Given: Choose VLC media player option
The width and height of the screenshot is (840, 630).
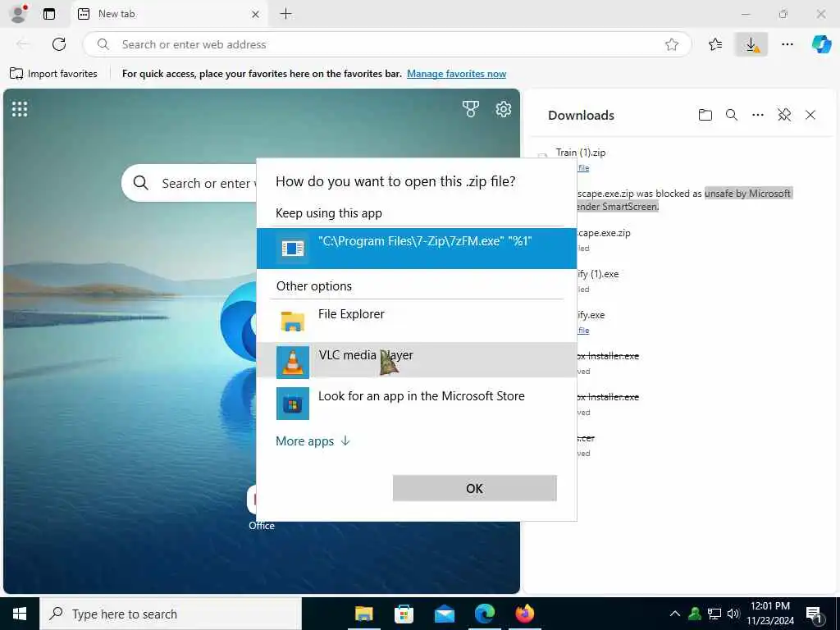Looking at the screenshot, I should coord(416,361).
